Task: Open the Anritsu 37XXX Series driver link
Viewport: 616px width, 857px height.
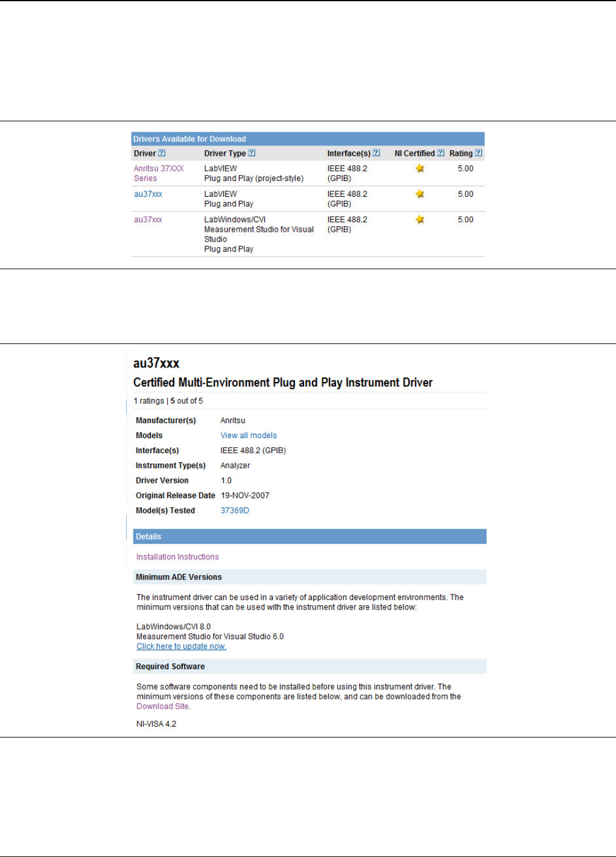Action: click(x=159, y=173)
